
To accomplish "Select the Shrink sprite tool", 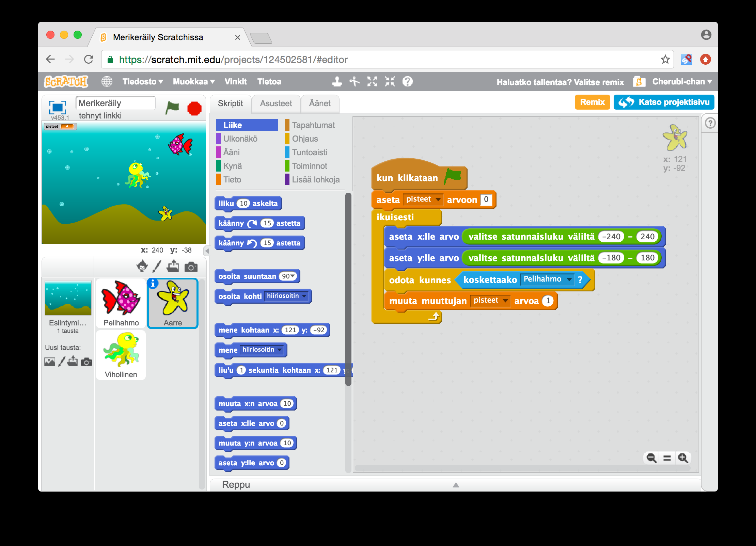I will click(390, 82).
